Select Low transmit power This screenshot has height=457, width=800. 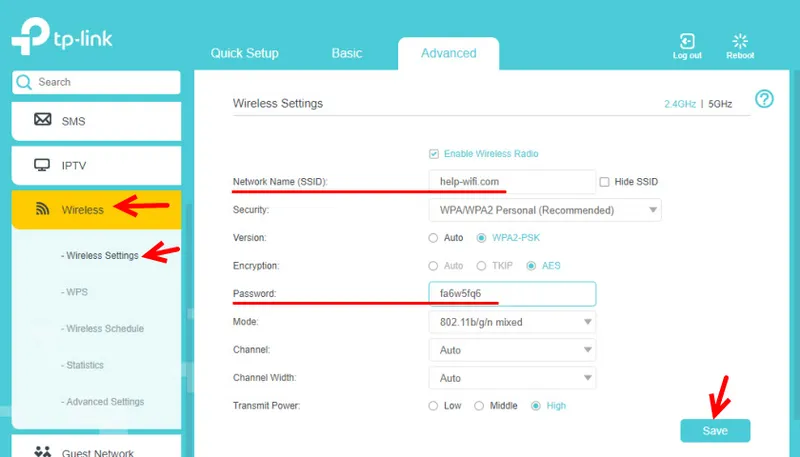click(x=433, y=406)
